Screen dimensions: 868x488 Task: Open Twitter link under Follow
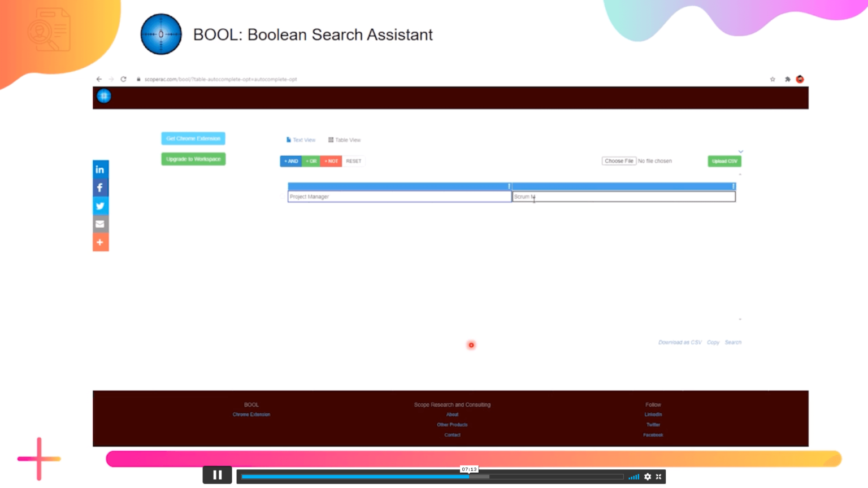pos(653,425)
